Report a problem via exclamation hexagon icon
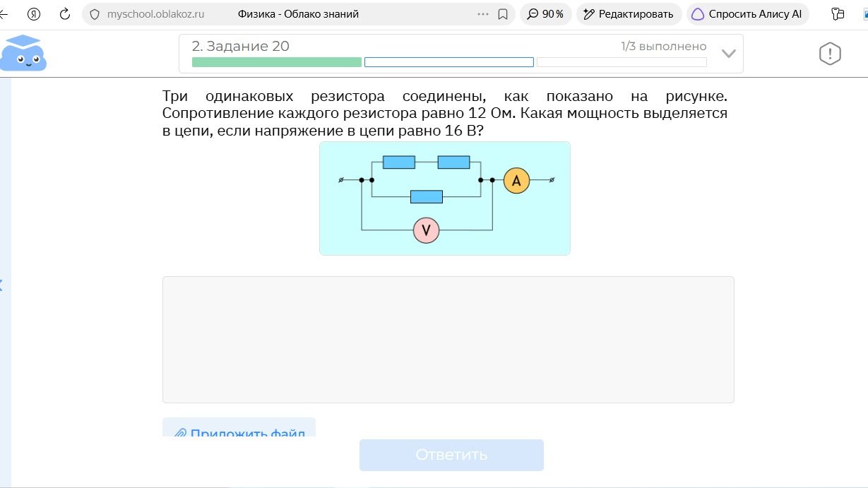 point(830,54)
